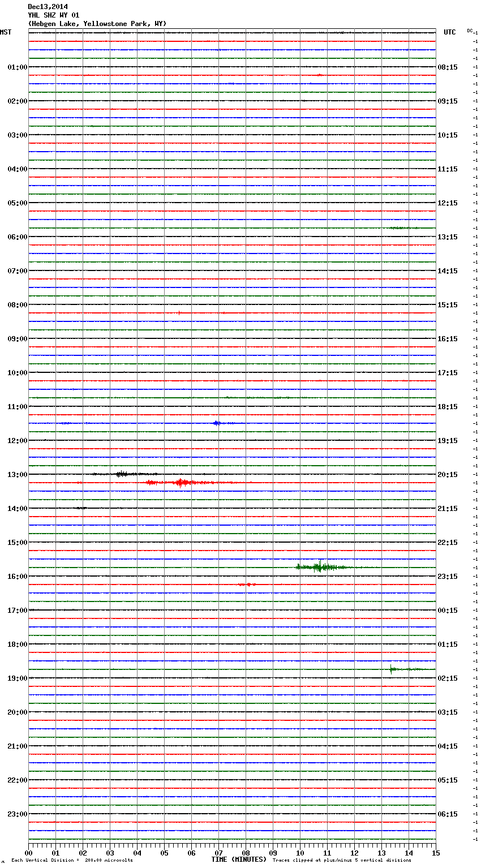This screenshot has height=868, width=481.
Task: Select the 21:00 MST time label
Action: click(18, 746)
